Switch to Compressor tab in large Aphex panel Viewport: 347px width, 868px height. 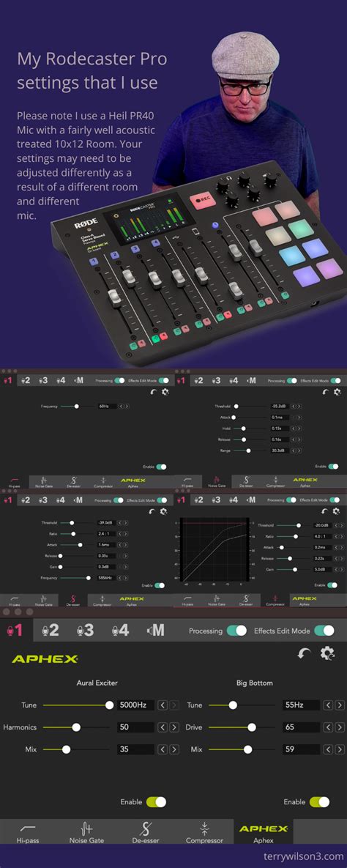pyautogui.click(x=204, y=832)
